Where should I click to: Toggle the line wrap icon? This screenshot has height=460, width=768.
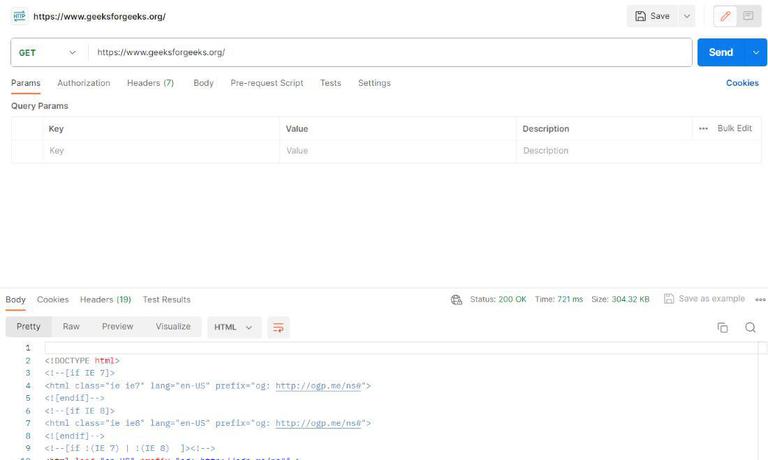[278, 327]
